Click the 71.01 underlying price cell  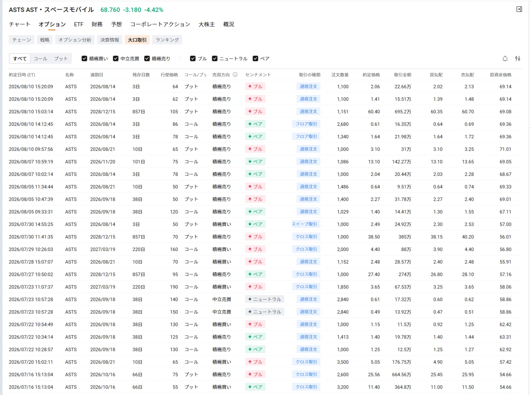tap(505, 149)
